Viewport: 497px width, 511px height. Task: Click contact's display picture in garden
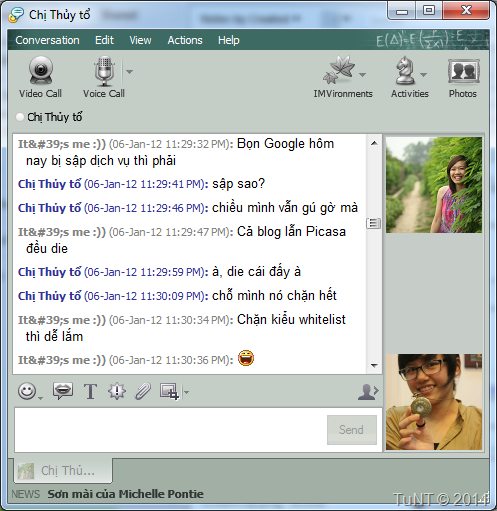click(434, 185)
